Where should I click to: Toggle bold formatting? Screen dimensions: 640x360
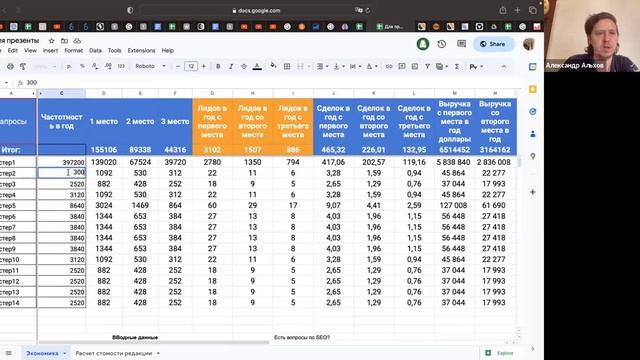pos(218,66)
